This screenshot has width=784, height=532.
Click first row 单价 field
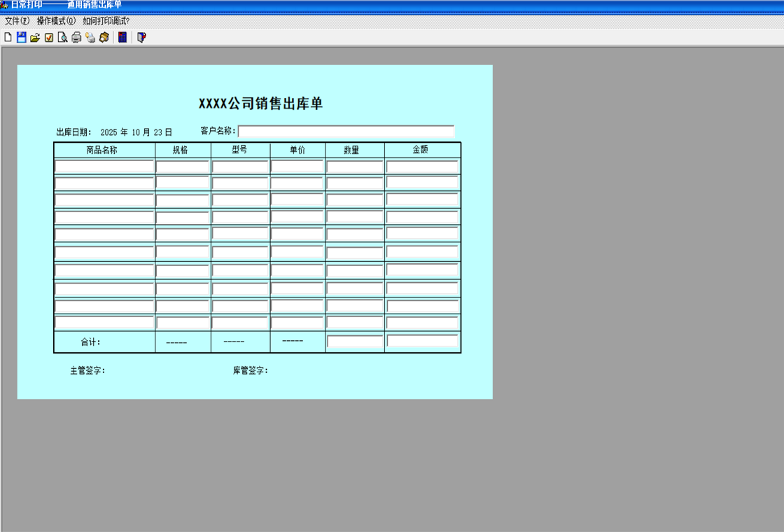[297, 167]
